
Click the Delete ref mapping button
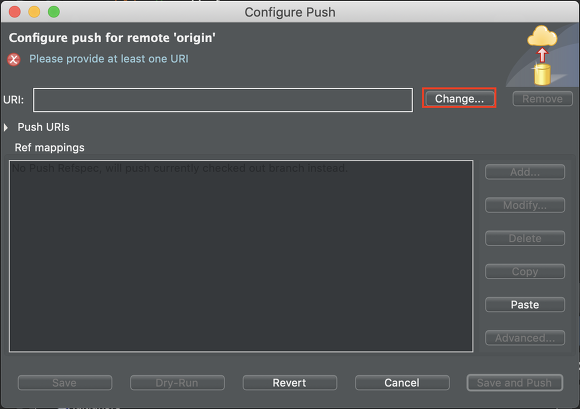525,238
